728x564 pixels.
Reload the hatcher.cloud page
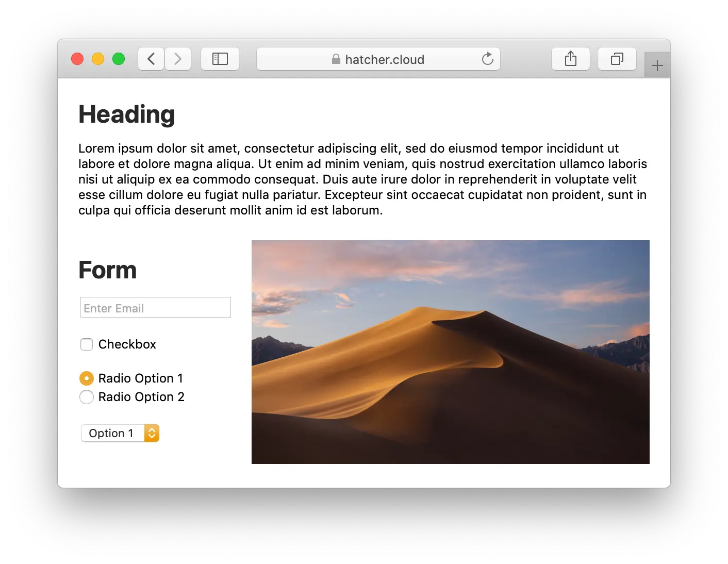click(487, 59)
